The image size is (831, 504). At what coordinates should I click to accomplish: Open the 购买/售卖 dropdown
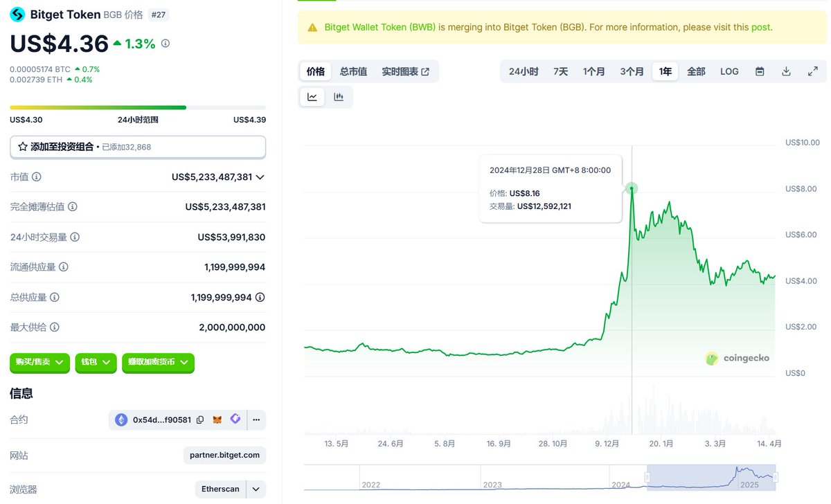tap(40, 362)
